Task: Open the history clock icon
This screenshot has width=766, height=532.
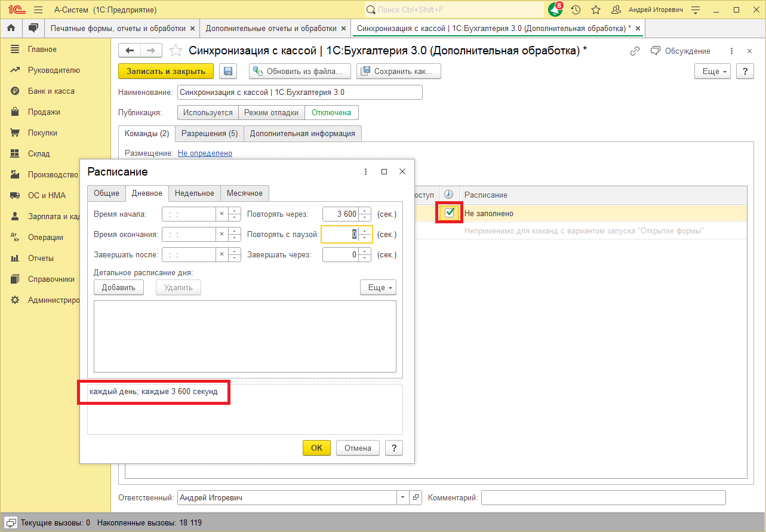Action: [x=576, y=10]
